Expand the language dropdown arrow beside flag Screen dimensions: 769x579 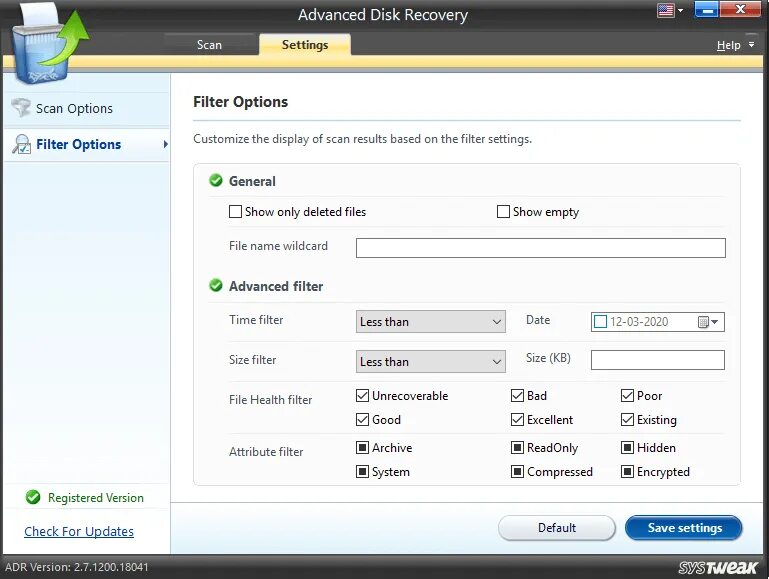tap(680, 10)
